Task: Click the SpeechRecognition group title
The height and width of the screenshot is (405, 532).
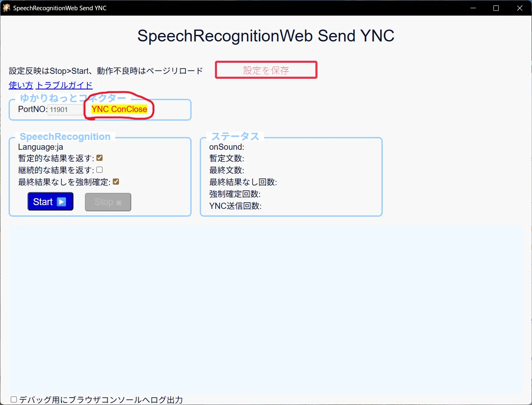Action: [65, 137]
